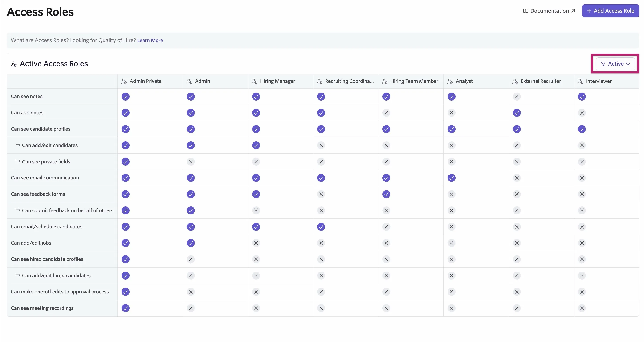644x342 pixels.
Task: Click the Admin Private role icon
Action: [124, 81]
